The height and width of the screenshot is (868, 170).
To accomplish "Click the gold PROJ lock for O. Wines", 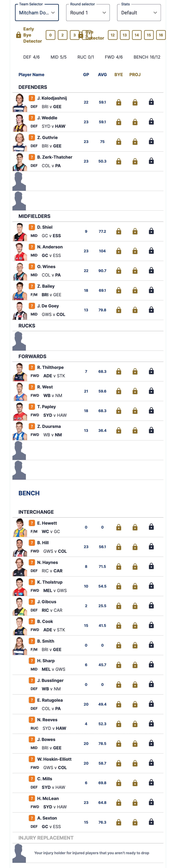I will pyautogui.click(x=135, y=271).
